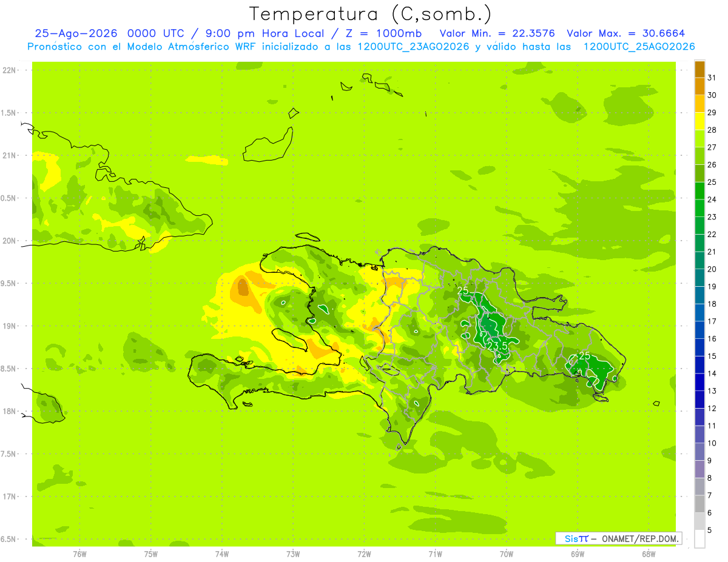
Task: Click the 10 label on color scale
Action: click(712, 443)
